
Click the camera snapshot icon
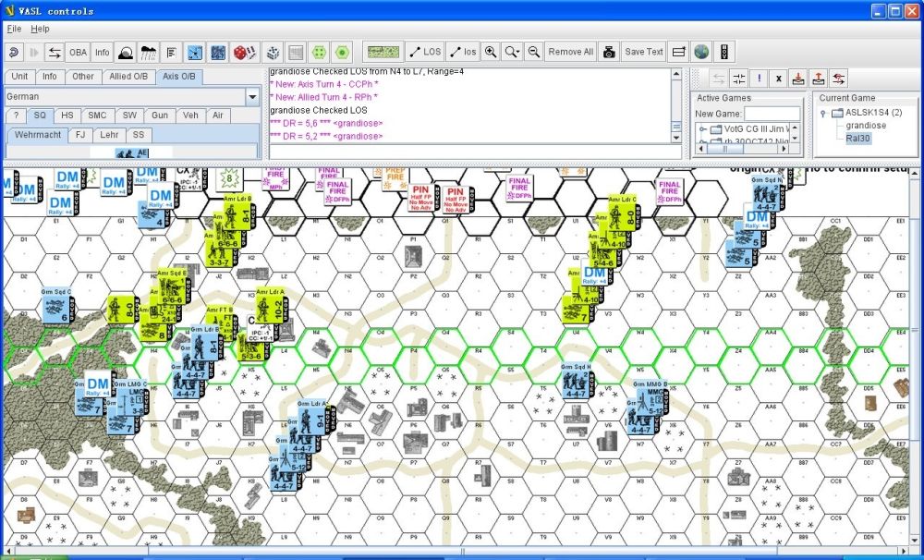coord(609,52)
